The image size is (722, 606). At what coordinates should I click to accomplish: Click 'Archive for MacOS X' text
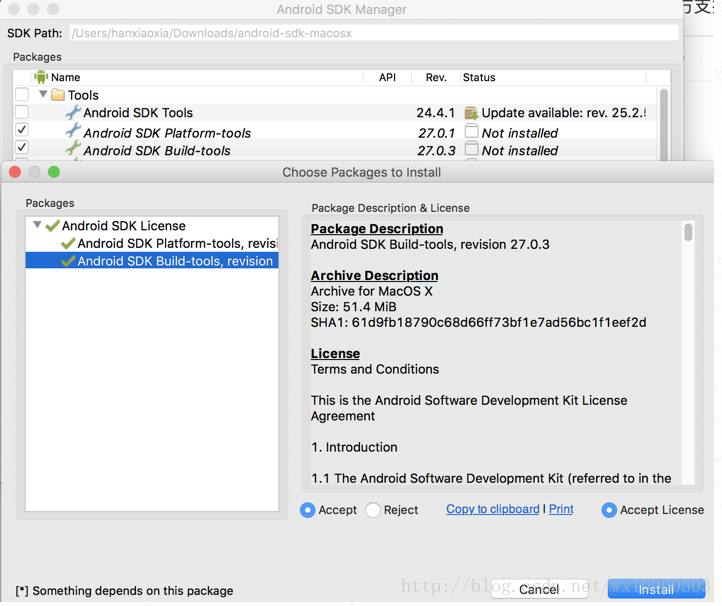372,291
